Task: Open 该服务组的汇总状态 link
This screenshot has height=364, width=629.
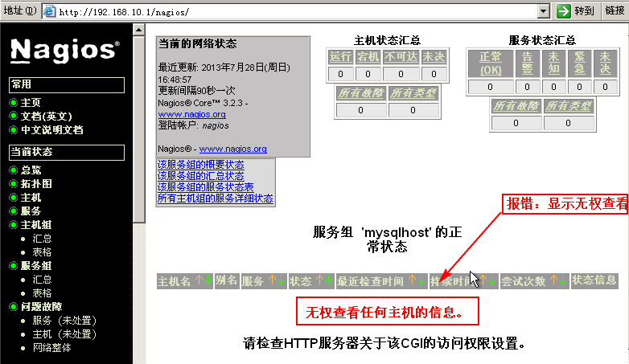Action: 200,176
